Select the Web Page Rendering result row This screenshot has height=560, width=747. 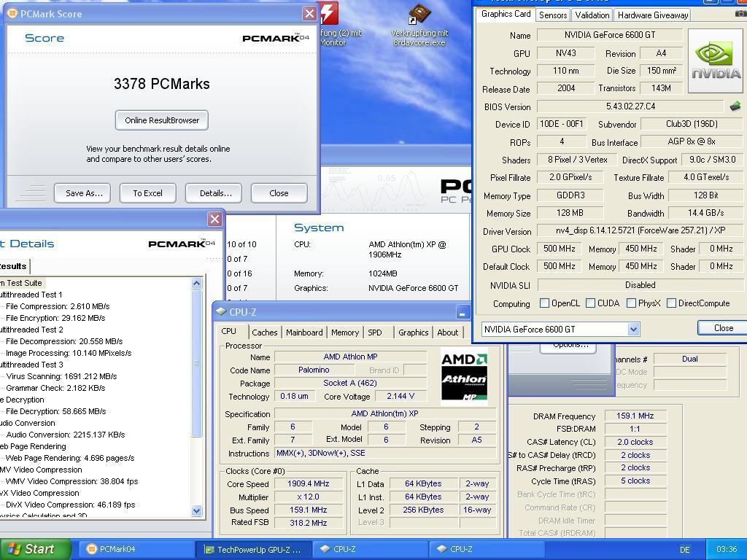(x=70, y=458)
